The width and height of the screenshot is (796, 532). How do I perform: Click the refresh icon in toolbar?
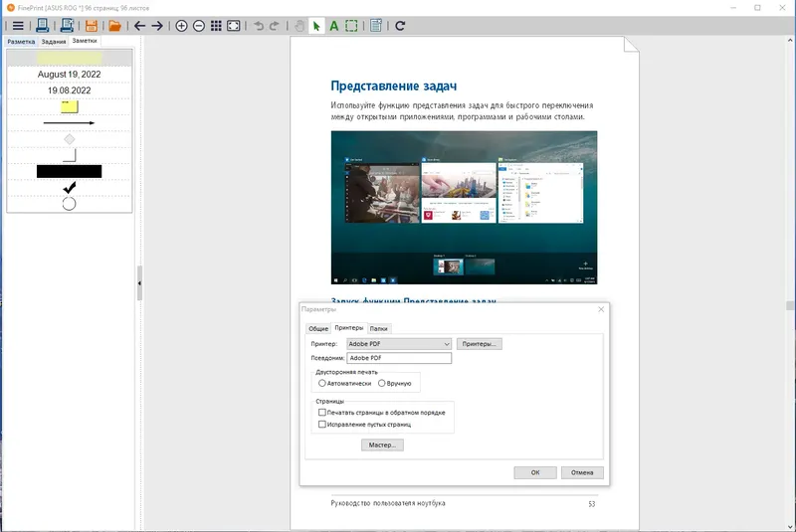pyautogui.click(x=400, y=26)
